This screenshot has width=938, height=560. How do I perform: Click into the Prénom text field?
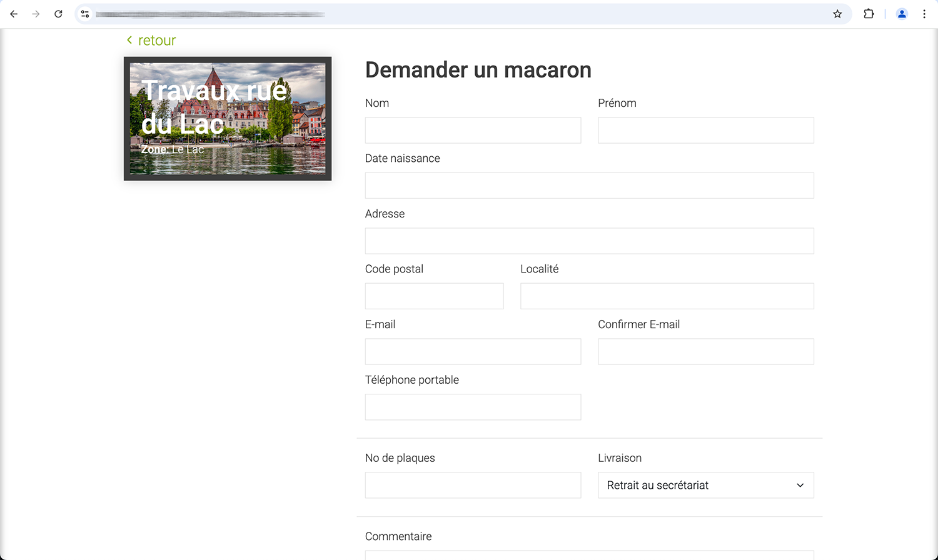point(705,131)
